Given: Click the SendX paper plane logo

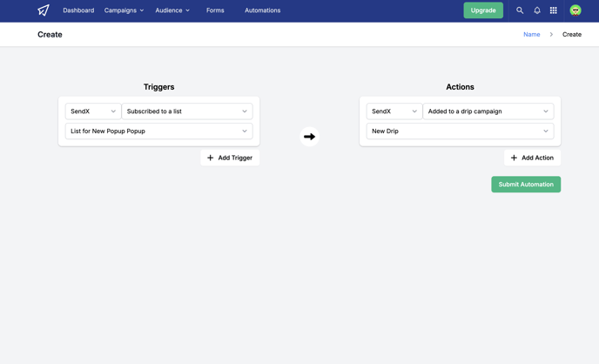Looking at the screenshot, I should [x=44, y=10].
